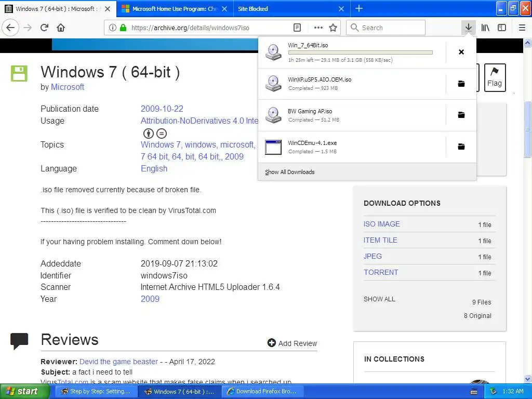This screenshot has height=399, width=532.
Task: Close the Windows 7 (64-bit) tab
Action: point(107,9)
